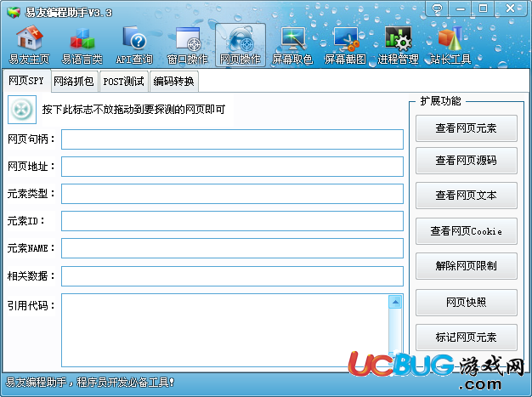Focus the 元素NAME input field
Image resolution: width=532 pixels, height=397 pixels.
232,248
